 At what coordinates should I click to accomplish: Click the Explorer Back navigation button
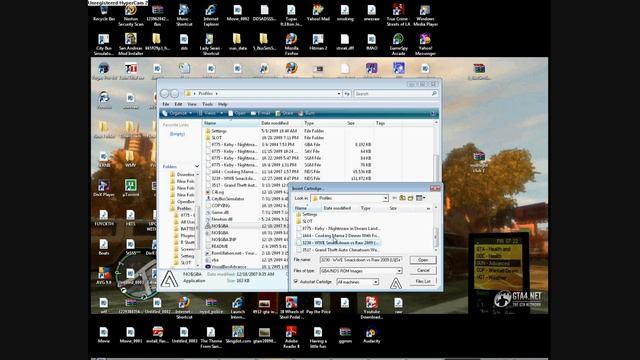[164, 93]
